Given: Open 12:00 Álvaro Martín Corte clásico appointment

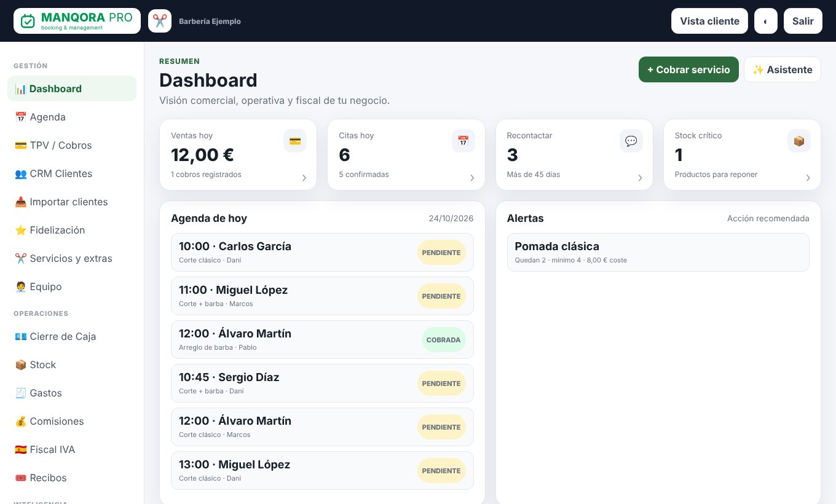Looking at the screenshot, I should tap(322, 427).
